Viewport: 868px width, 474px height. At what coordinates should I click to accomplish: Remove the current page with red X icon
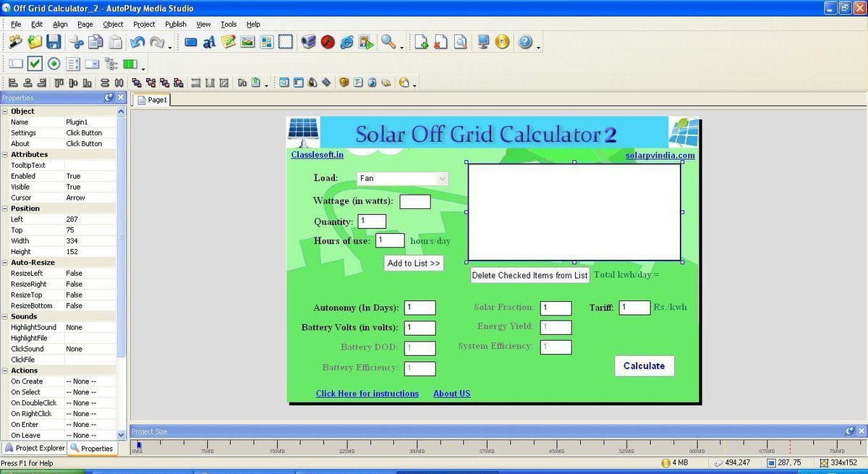point(441,42)
